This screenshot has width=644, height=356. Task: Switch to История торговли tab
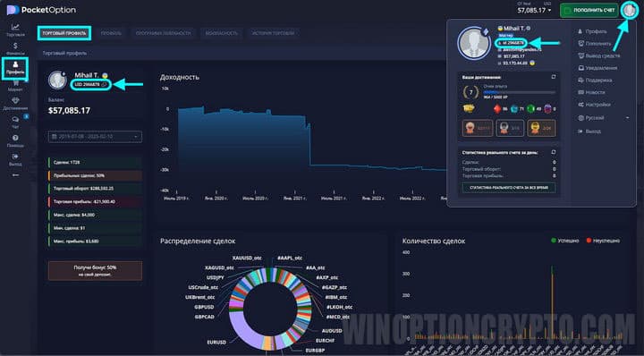pyautogui.click(x=273, y=33)
